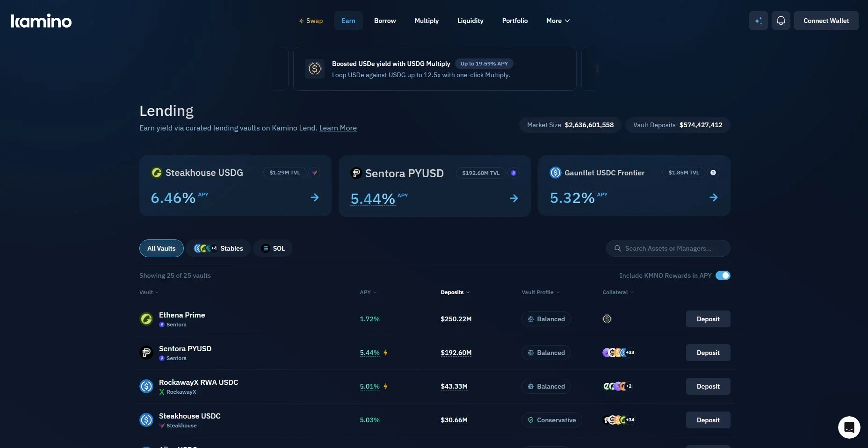Screen dimensions: 868x448
Task: Click the Sentora manager badge on PYUSD card
Action: (x=514, y=173)
